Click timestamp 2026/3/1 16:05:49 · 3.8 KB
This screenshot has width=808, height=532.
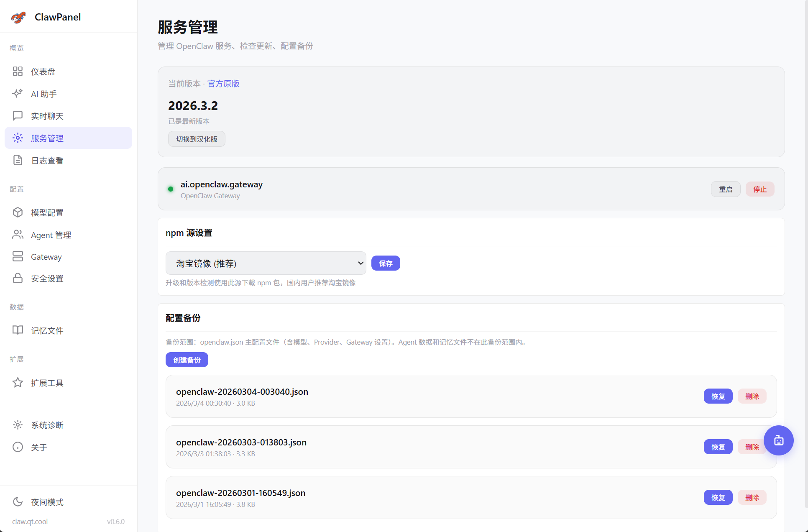point(215,504)
